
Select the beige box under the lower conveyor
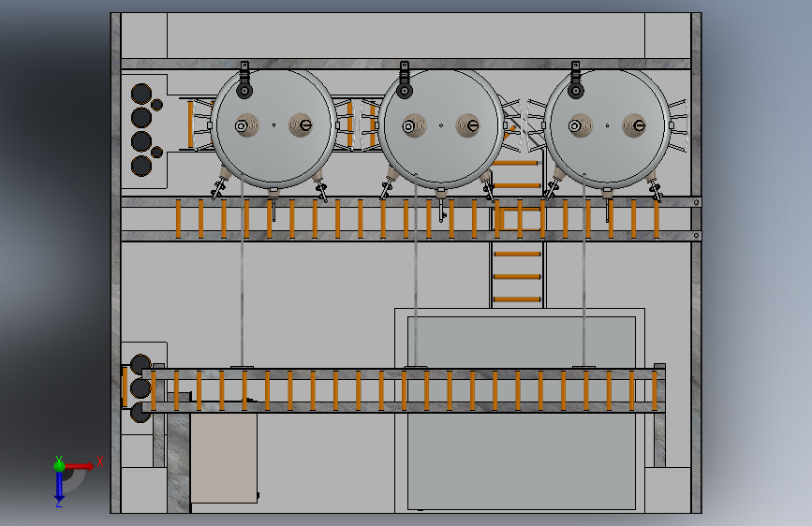pyautogui.click(x=224, y=458)
